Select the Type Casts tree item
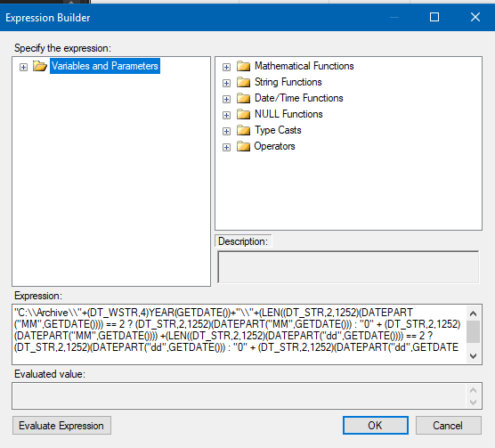The image size is (495, 448). [278, 130]
